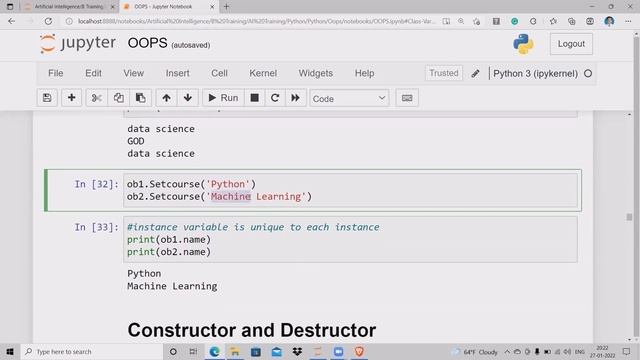Open the notification center icon

coord(626,351)
